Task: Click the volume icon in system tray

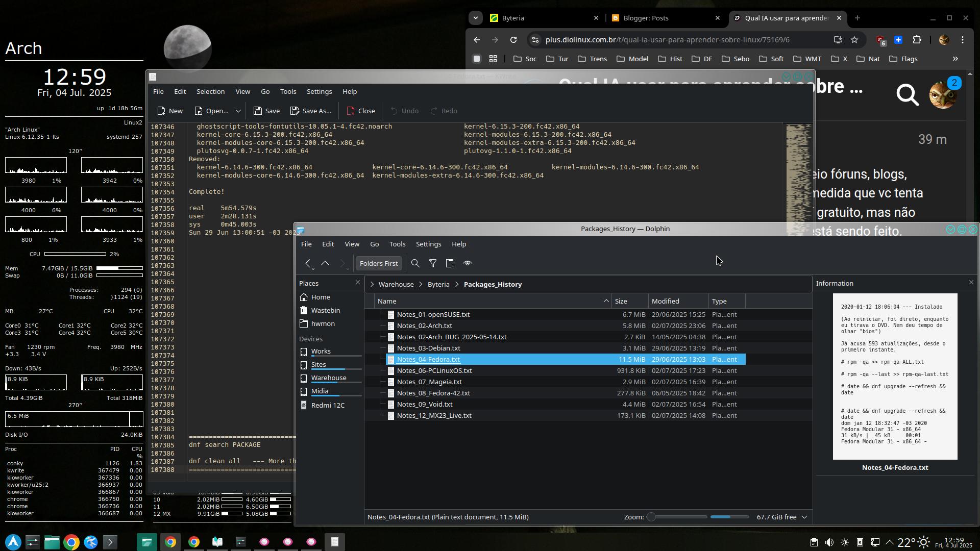Action: pos(829,542)
